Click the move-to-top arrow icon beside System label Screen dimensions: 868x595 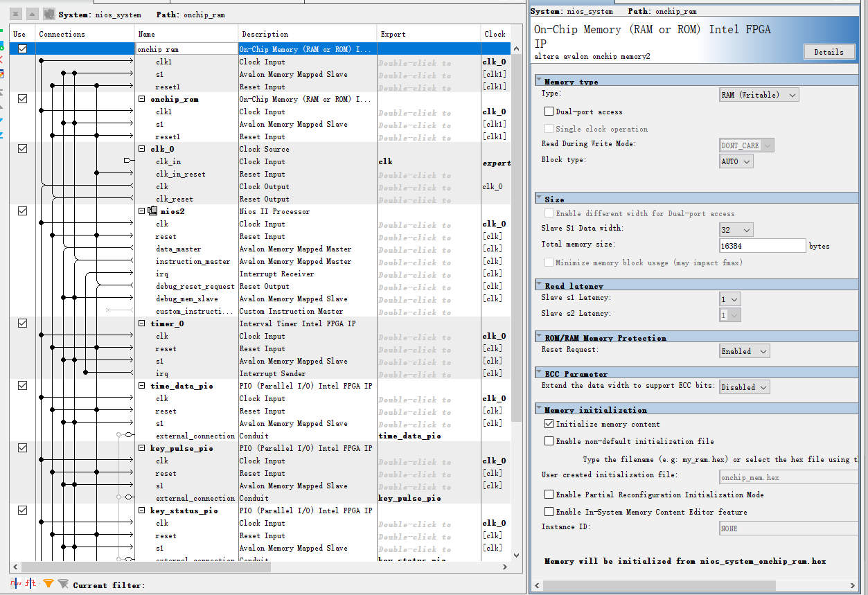[x=17, y=14]
